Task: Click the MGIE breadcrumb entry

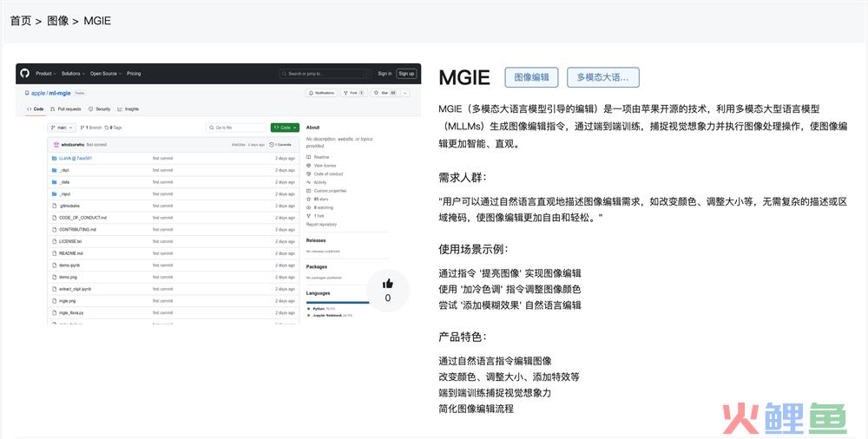Action: [97, 21]
